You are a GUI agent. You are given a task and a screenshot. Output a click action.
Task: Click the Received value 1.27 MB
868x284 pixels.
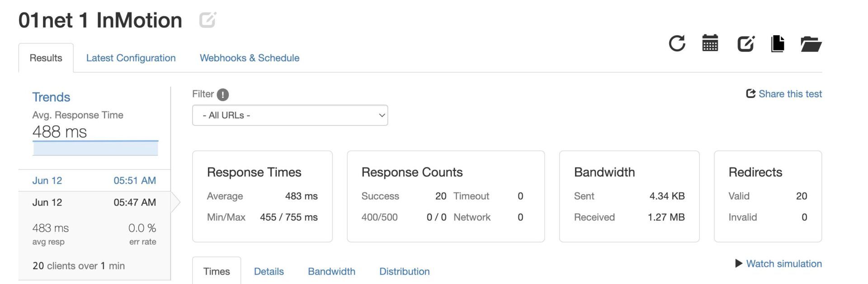666,217
